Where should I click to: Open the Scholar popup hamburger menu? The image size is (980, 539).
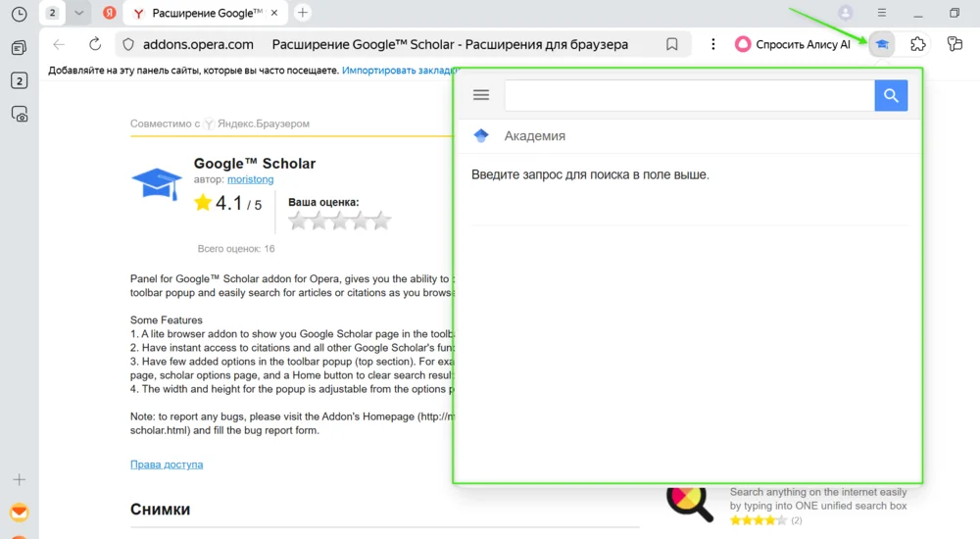[481, 95]
